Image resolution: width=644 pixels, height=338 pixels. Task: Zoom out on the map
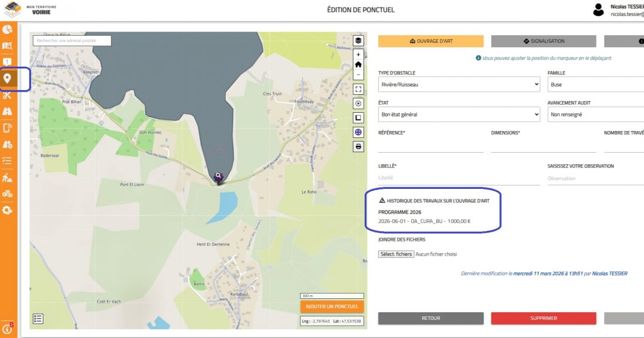358,75
